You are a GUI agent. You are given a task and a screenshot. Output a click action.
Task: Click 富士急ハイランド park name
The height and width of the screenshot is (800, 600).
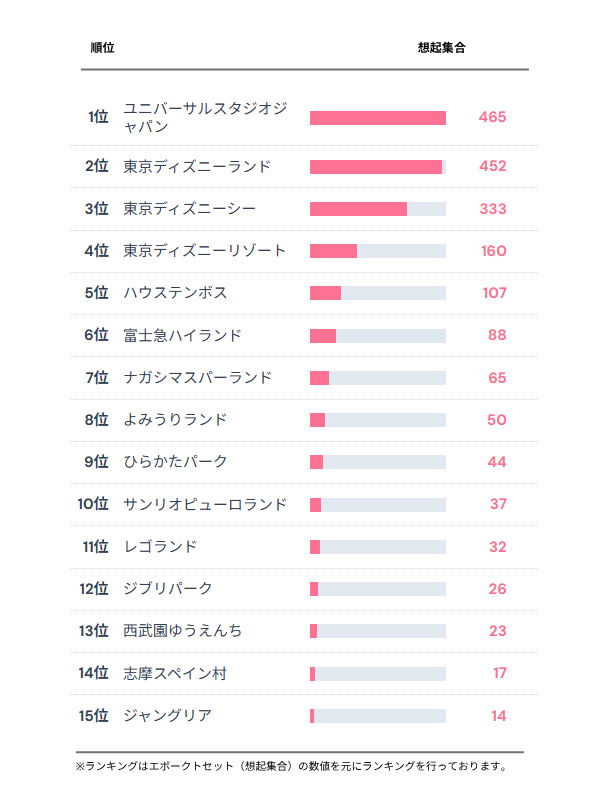[x=182, y=335]
